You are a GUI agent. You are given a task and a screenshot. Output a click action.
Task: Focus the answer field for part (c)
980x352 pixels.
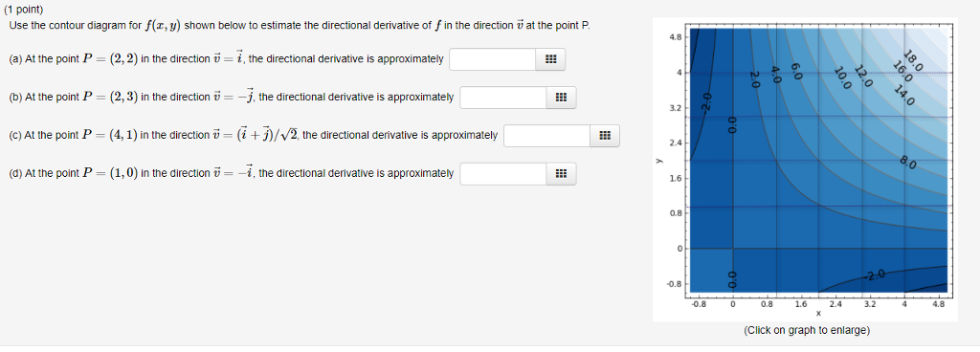tap(546, 136)
